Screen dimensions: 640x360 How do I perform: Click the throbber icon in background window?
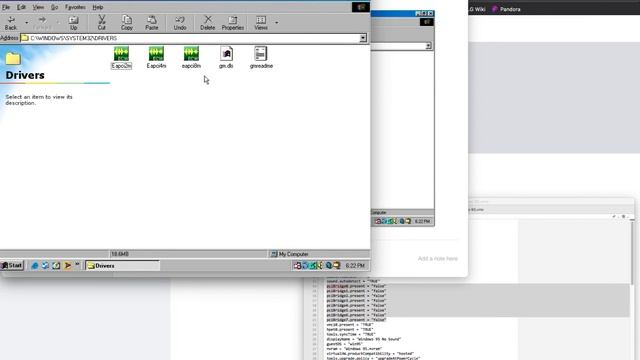coord(427,22)
